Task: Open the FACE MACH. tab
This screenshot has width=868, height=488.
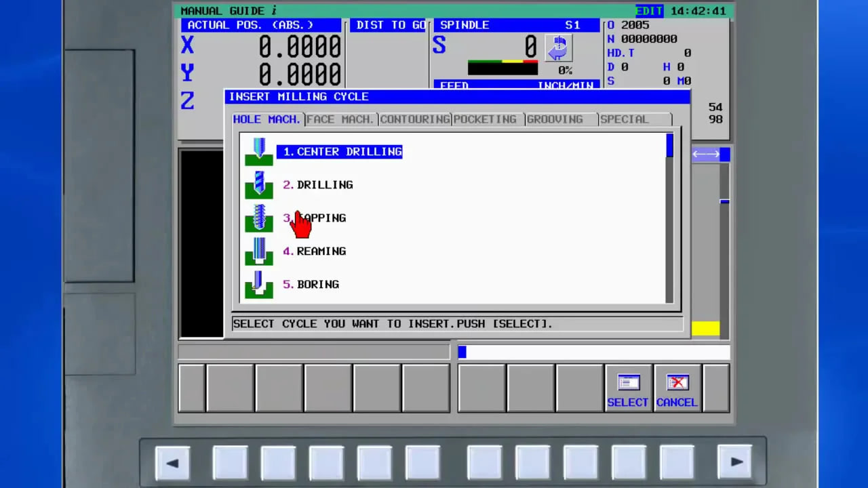Action: [340, 119]
